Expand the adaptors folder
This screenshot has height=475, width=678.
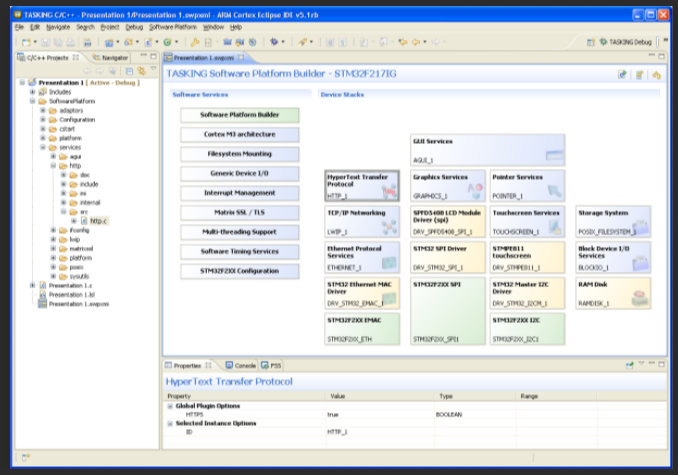(43, 110)
